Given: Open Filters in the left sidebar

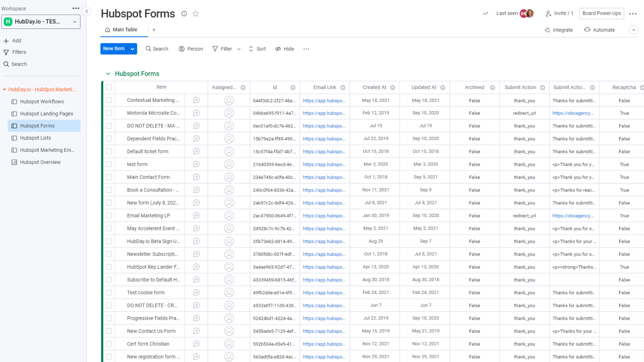Looking at the screenshot, I should (14, 52).
